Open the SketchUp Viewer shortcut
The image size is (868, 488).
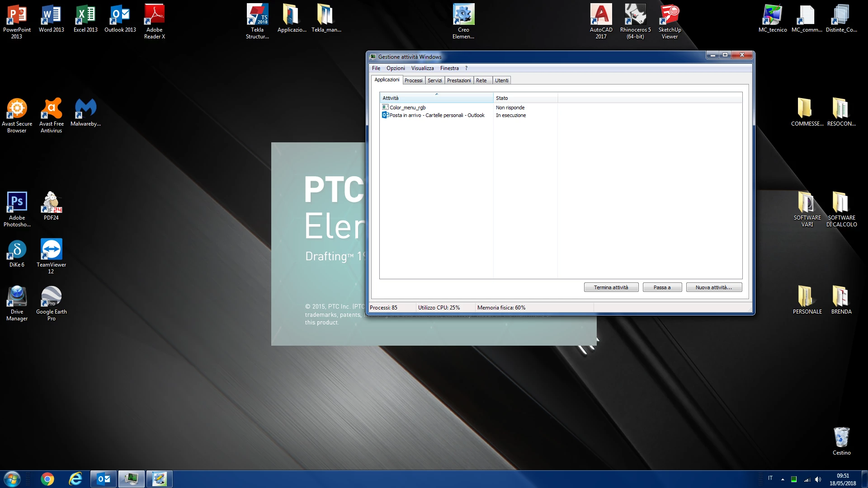pos(670,16)
